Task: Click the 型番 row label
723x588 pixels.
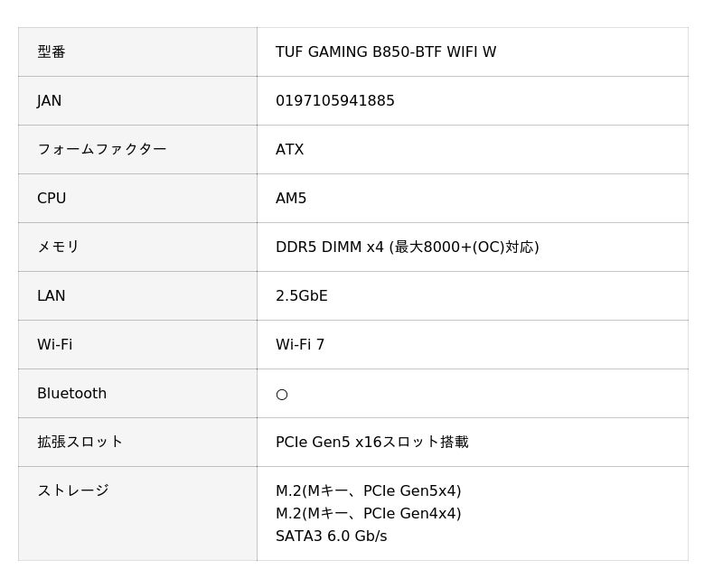Action: pos(52,52)
